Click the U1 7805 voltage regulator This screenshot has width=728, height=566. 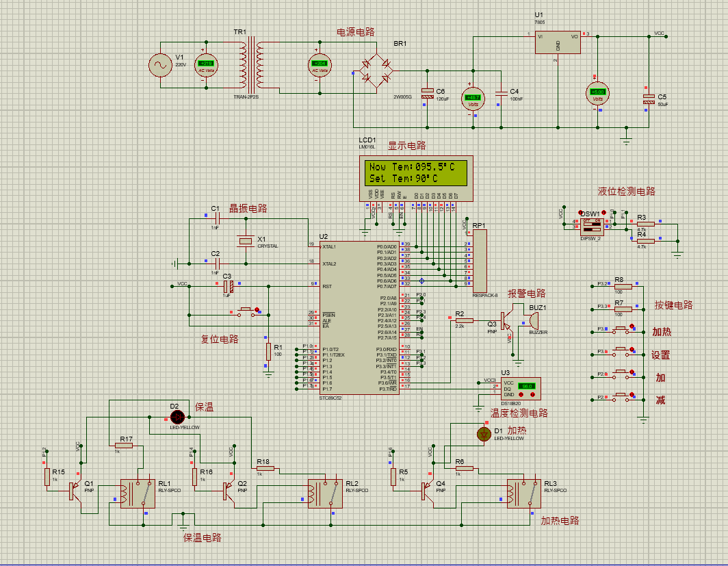coord(557,42)
